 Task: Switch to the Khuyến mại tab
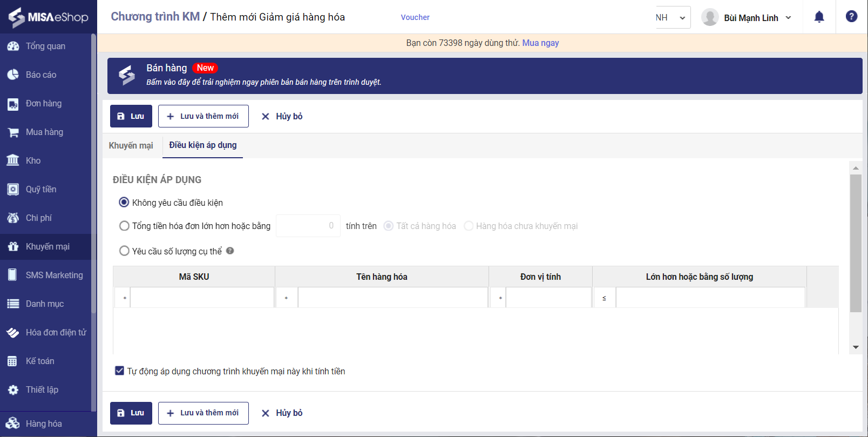pos(131,146)
